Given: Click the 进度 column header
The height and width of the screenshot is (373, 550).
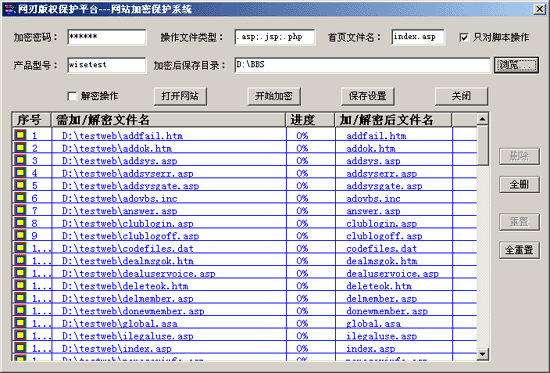Looking at the screenshot, I should pyautogui.click(x=310, y=120).
